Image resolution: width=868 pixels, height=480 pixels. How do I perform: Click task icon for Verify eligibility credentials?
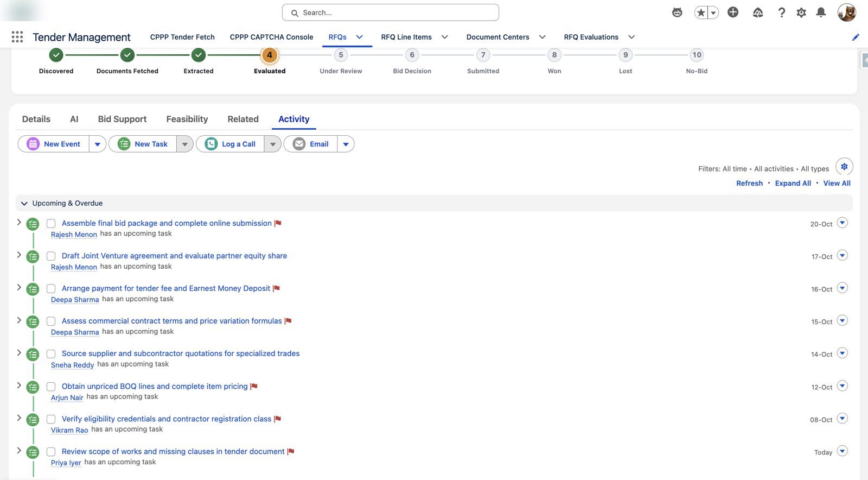33,420
